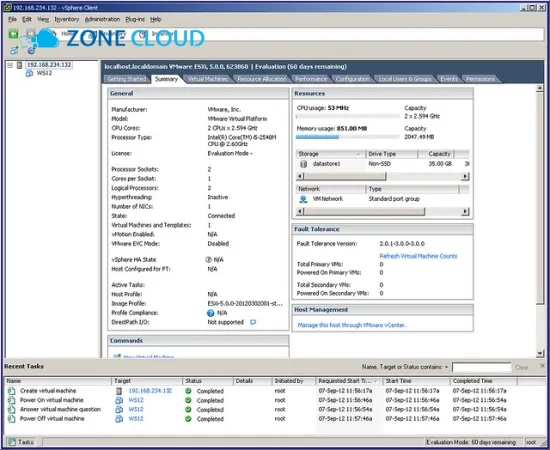Screen dimensions: 550x450
Task: Switch to the Virtual Machines tab
Action: coord(208,79)
